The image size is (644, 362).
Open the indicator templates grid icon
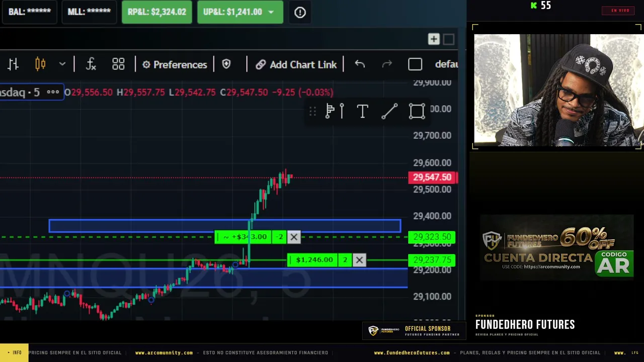[x=118, y=64]
